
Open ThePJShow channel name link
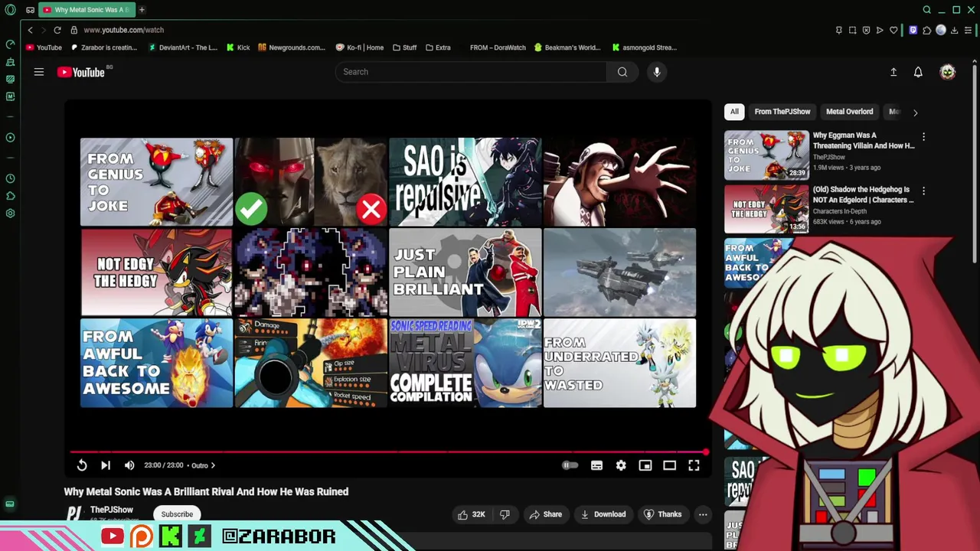coord(112,510)
